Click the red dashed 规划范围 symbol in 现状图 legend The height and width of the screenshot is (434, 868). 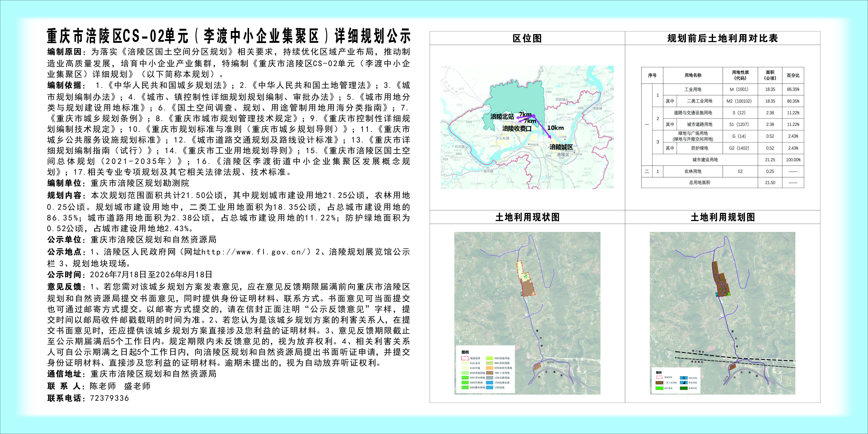click(x=465, y=358)
